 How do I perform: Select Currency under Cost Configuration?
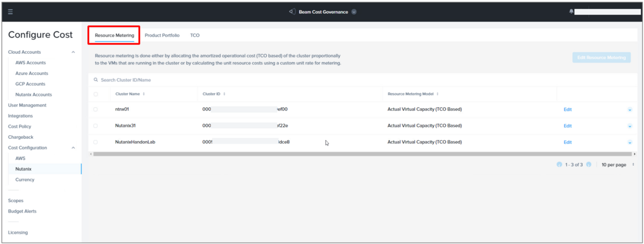(x=25, y=180)
